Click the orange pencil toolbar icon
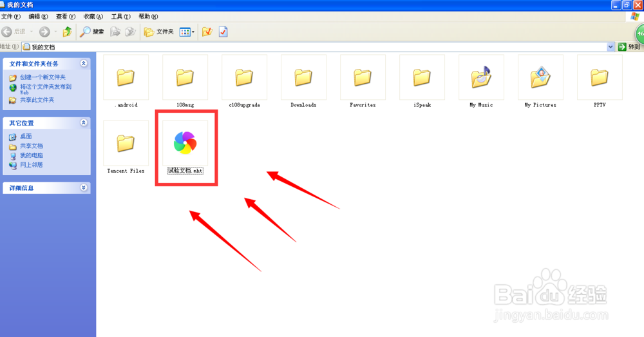This screenshot has height=337, width=644. point(207,32)
